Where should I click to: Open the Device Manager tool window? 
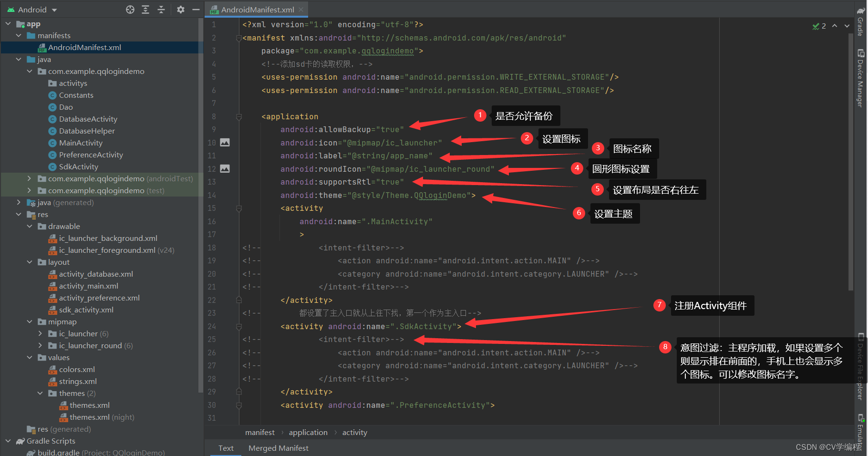(x=860, y=78)
